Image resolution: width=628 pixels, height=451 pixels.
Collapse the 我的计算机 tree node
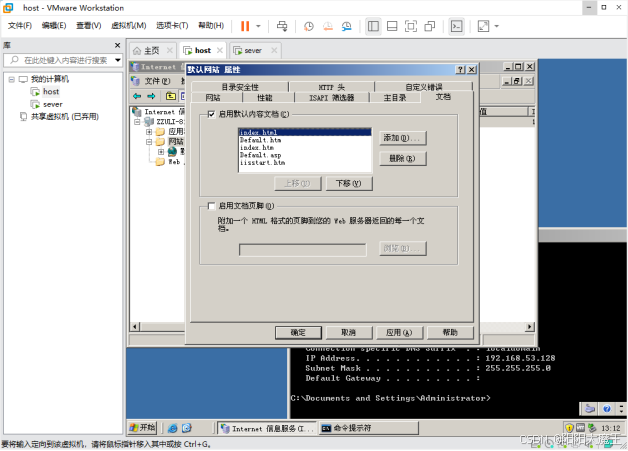tap(12, 79)
